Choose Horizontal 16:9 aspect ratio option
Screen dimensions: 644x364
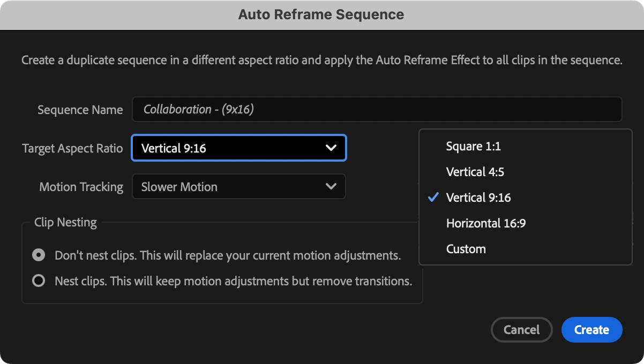tap(485, 223)
